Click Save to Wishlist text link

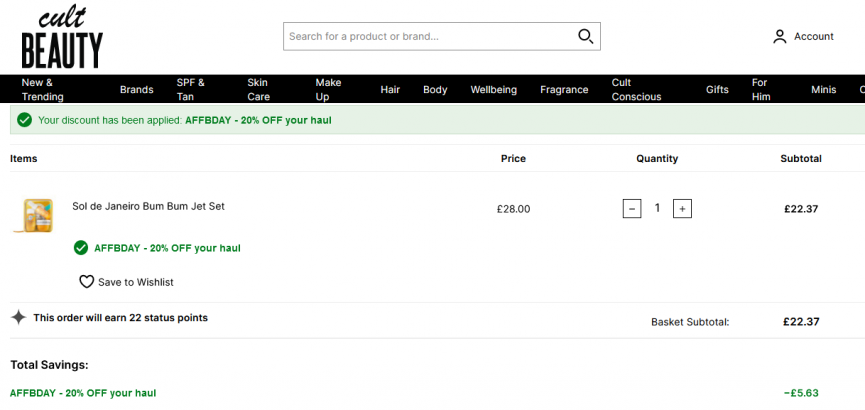(136, 282)
